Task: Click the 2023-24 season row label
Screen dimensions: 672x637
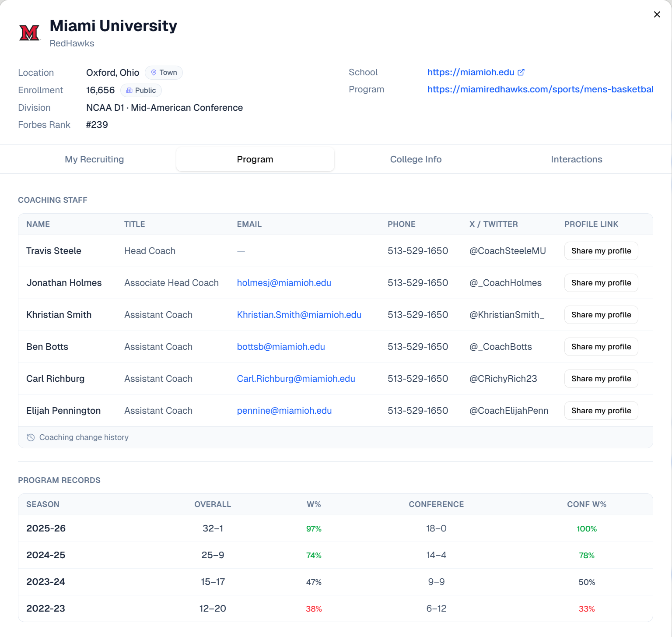Action: [45, 582]
